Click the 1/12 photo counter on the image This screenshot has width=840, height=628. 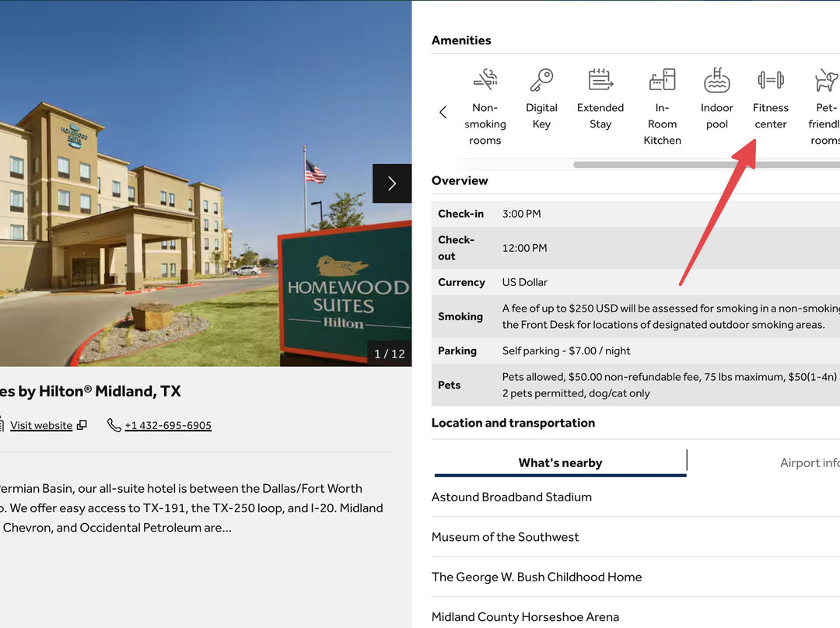tap(388, 353)
